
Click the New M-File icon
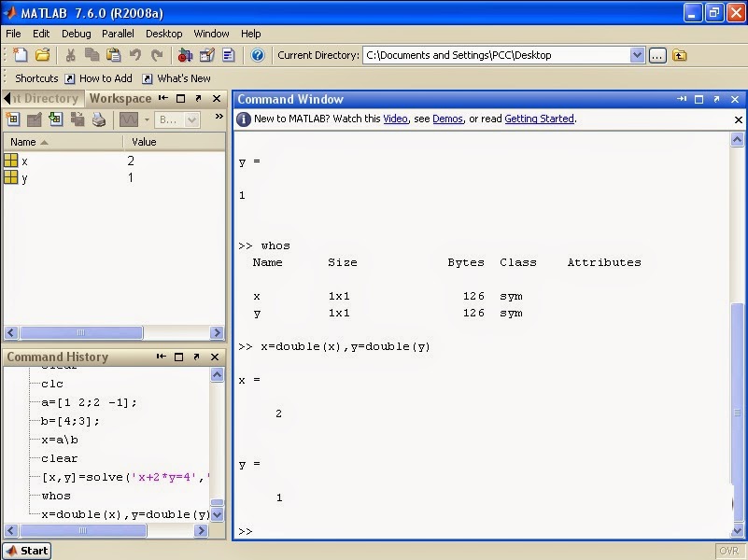coord(20,55)
